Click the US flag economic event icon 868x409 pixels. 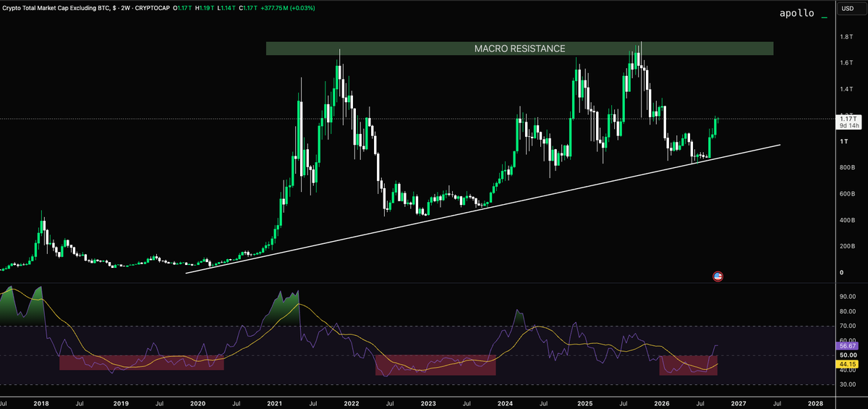click(x=718, y=276)
